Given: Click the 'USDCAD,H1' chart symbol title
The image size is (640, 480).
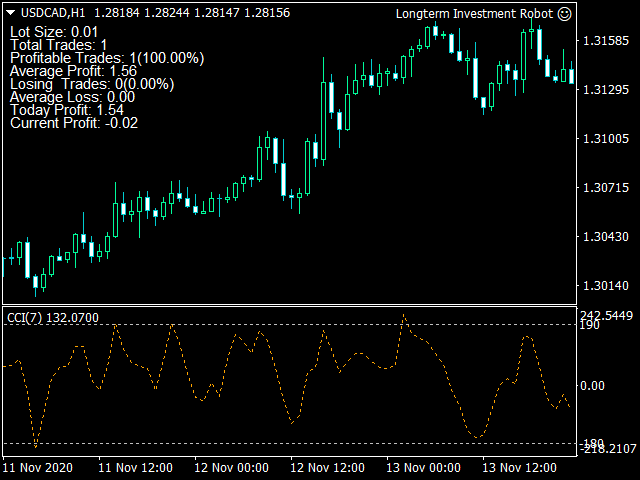Looking at the screenshot, I should pyautogui.click(x=53, y=13).
